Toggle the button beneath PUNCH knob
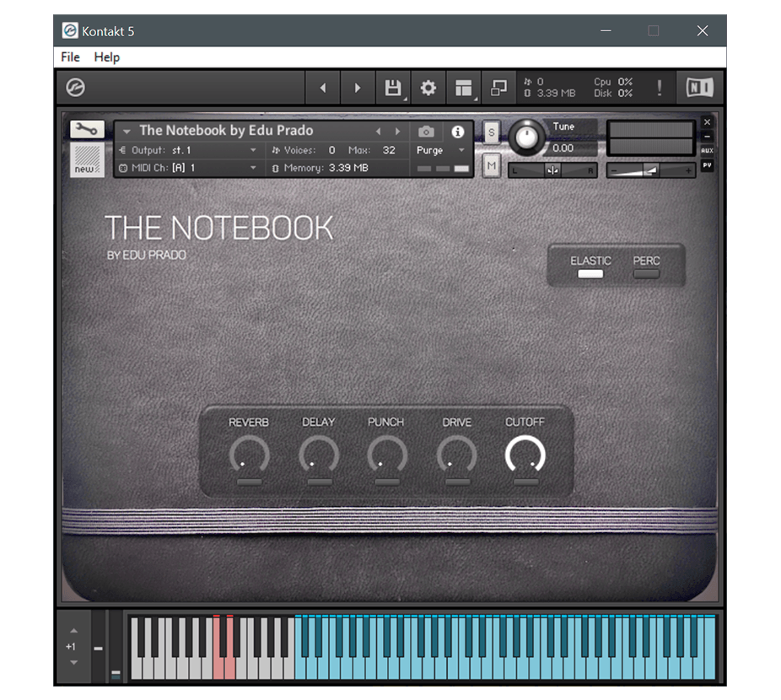The image size is (781, 700). (387, 482)
